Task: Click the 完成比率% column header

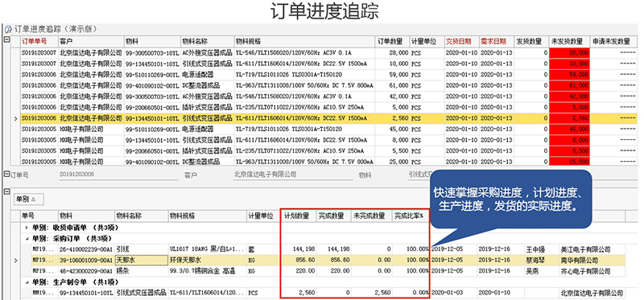Action: [x=411, y=216]
